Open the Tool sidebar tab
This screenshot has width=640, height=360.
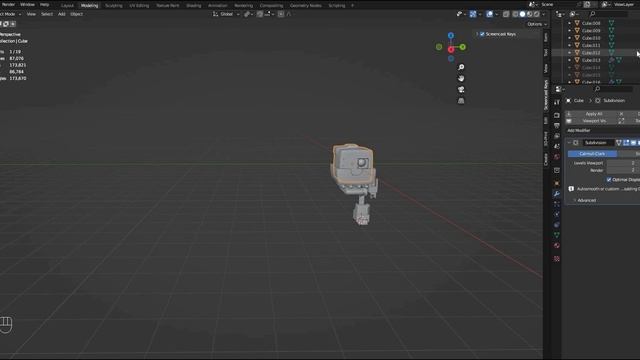(546, 53)
